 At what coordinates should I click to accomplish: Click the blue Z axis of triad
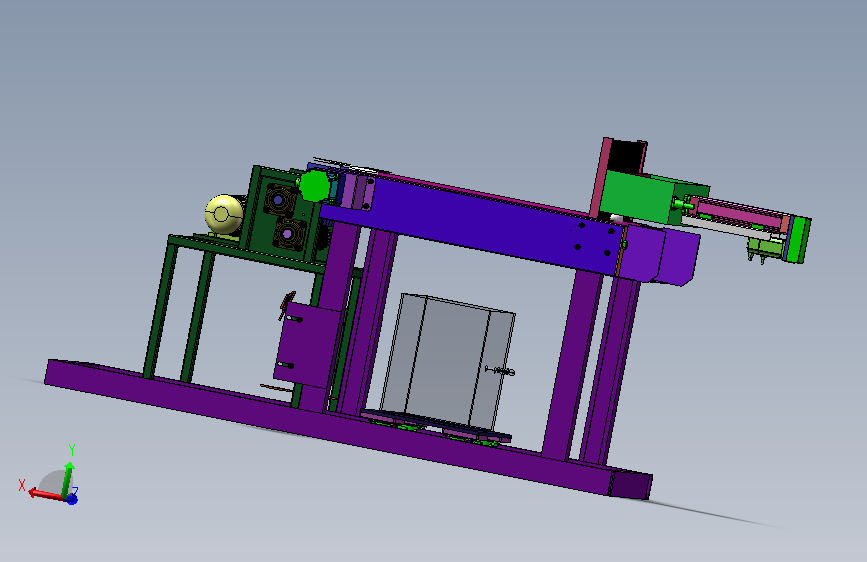tap(71, 499)
